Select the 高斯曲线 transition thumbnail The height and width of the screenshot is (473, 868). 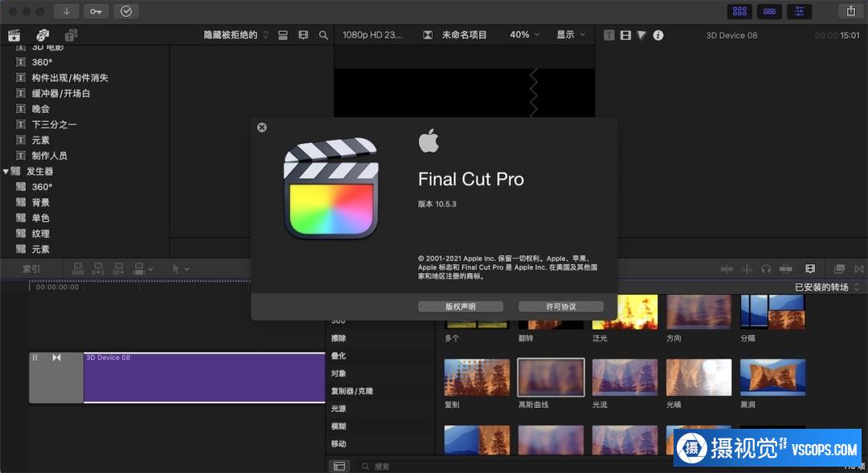tap(551, 377)
